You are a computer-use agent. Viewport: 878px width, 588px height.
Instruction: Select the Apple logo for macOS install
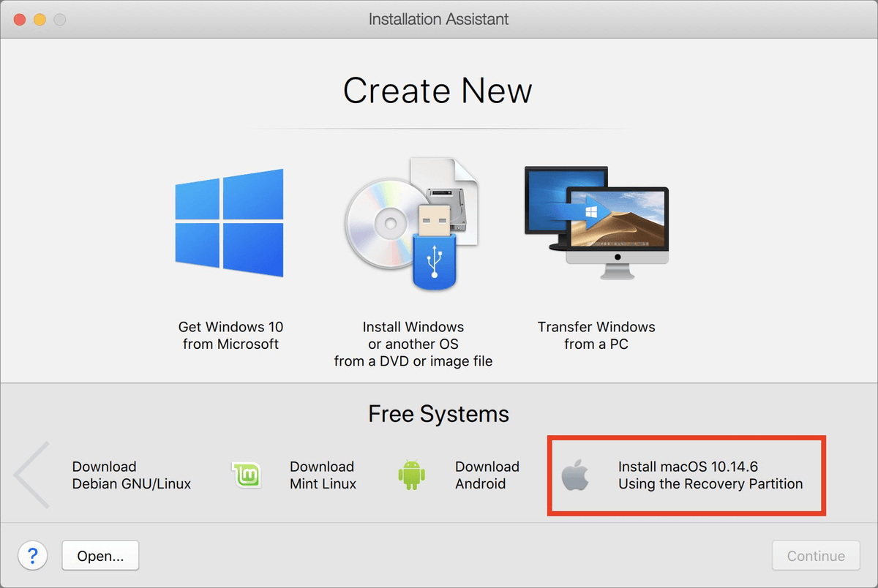pyautogui.click(x=578, y=475)
